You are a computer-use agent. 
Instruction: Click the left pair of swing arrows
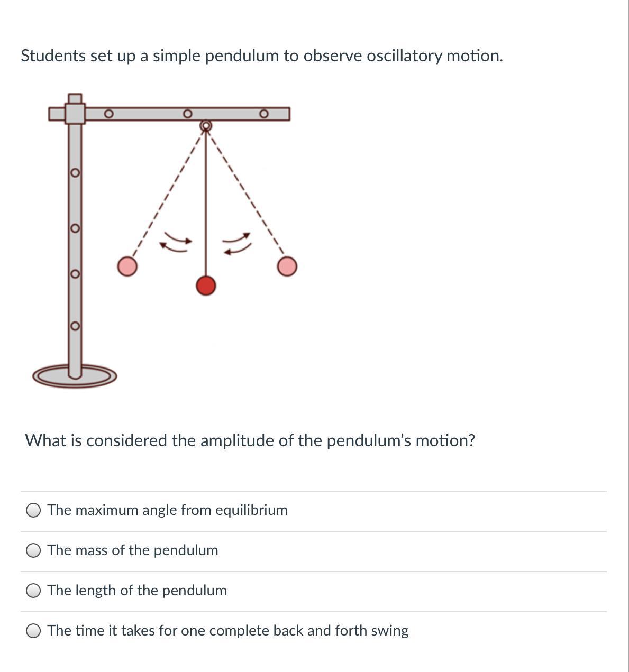175,241
